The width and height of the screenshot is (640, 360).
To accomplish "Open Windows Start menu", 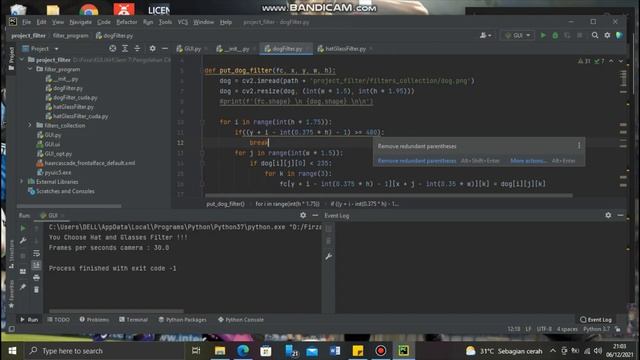I will (x=12, y=351).
